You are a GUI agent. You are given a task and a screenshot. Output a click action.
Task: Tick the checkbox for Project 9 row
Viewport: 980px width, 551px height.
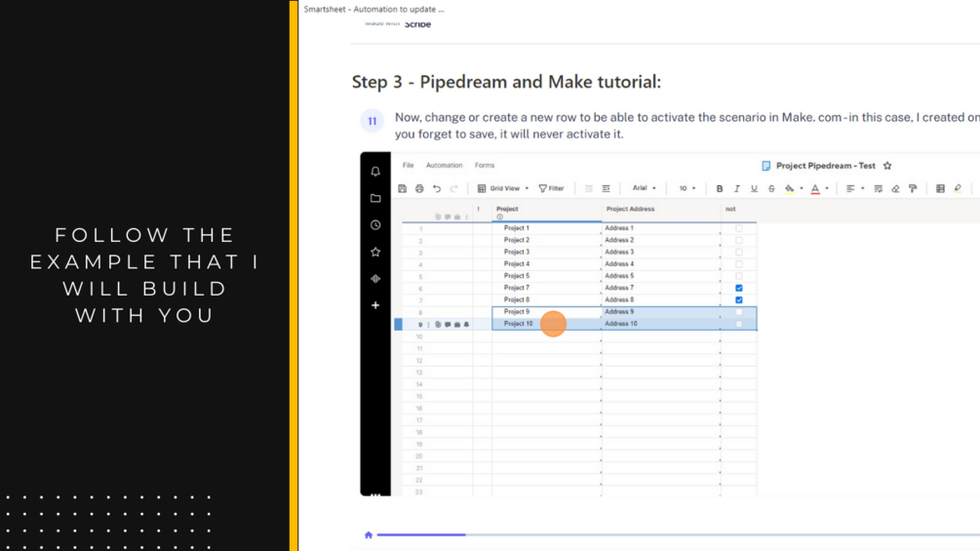coord(739,312)
